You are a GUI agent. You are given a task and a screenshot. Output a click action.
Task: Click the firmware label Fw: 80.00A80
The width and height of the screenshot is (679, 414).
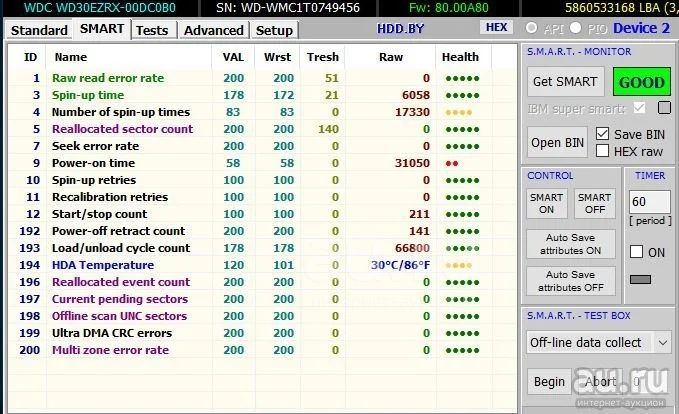coord(448,8)
